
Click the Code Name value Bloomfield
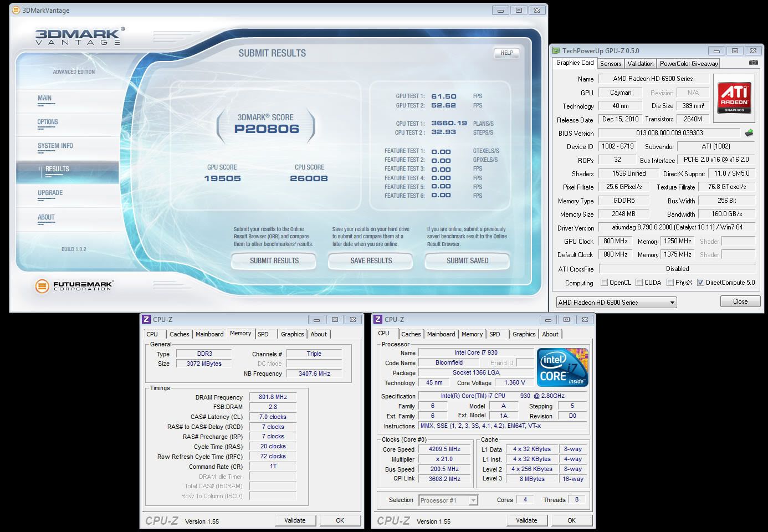click(449, 363)
